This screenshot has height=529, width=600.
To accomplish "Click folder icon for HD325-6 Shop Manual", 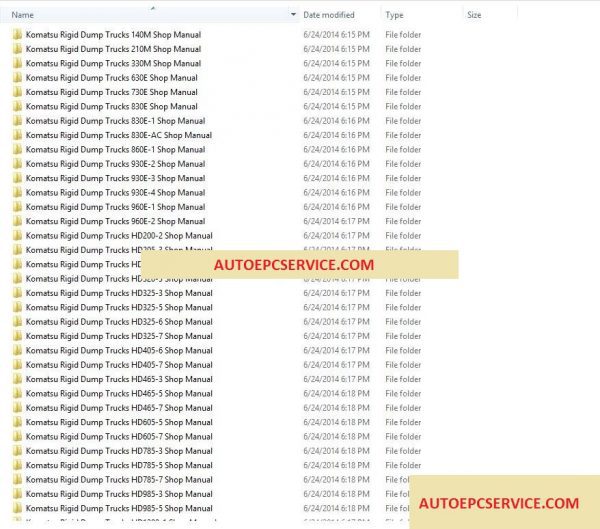I will (x=17, y=322).
